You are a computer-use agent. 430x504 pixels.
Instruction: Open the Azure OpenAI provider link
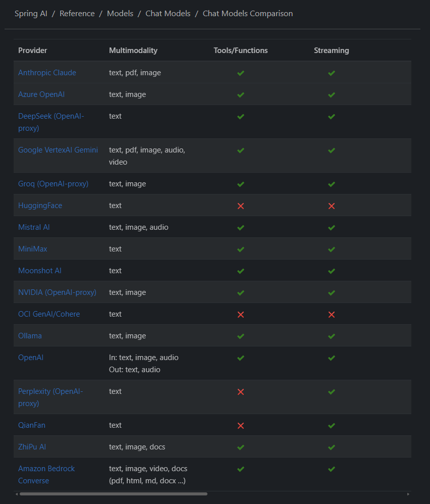tap(41, 94)
